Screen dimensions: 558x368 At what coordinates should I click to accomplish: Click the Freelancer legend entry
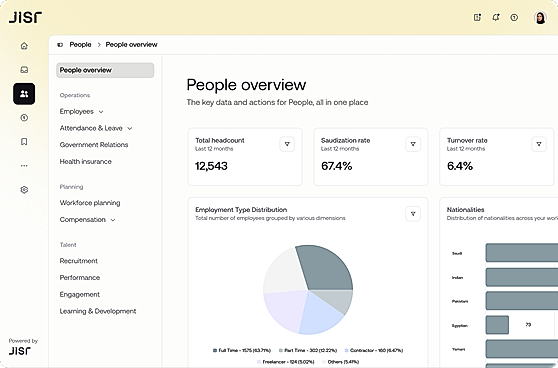(x=286, y=362)
